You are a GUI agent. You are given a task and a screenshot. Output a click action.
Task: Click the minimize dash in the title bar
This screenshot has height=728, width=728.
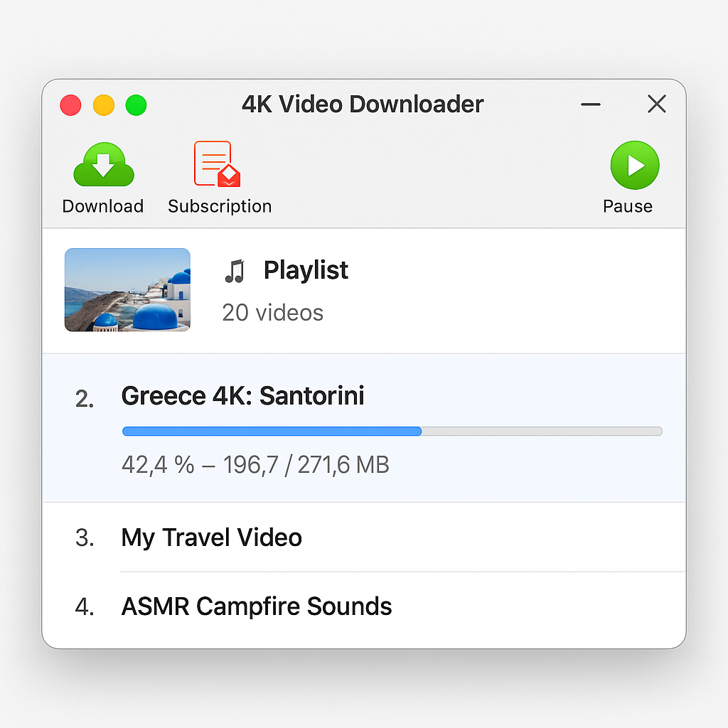coord(591,104)
